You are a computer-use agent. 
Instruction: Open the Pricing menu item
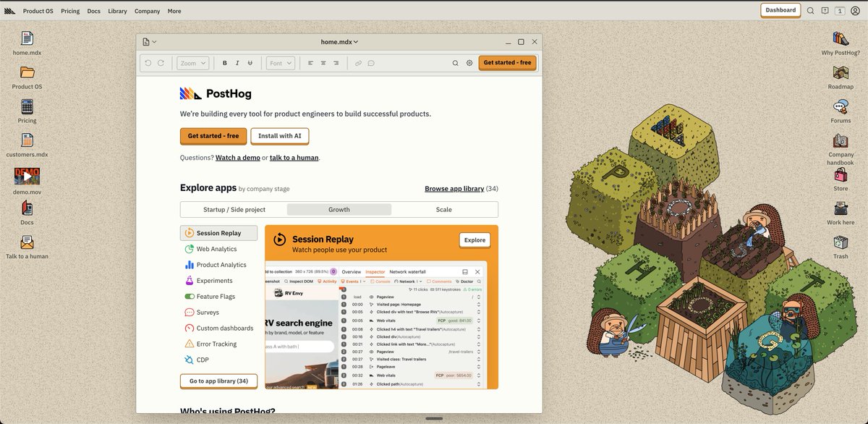coord(70,11)
